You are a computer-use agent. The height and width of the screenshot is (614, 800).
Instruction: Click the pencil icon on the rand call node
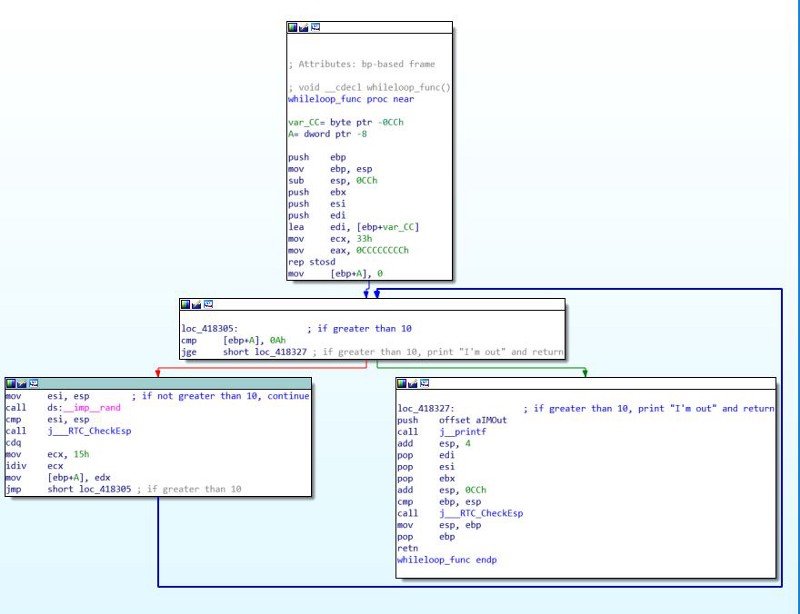coord(21,384)
